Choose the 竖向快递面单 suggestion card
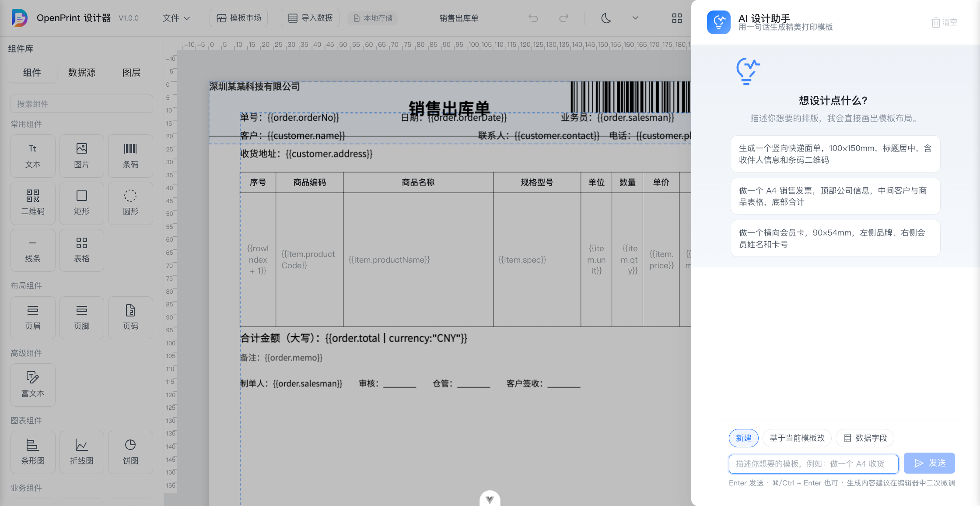 click(835, 154)
